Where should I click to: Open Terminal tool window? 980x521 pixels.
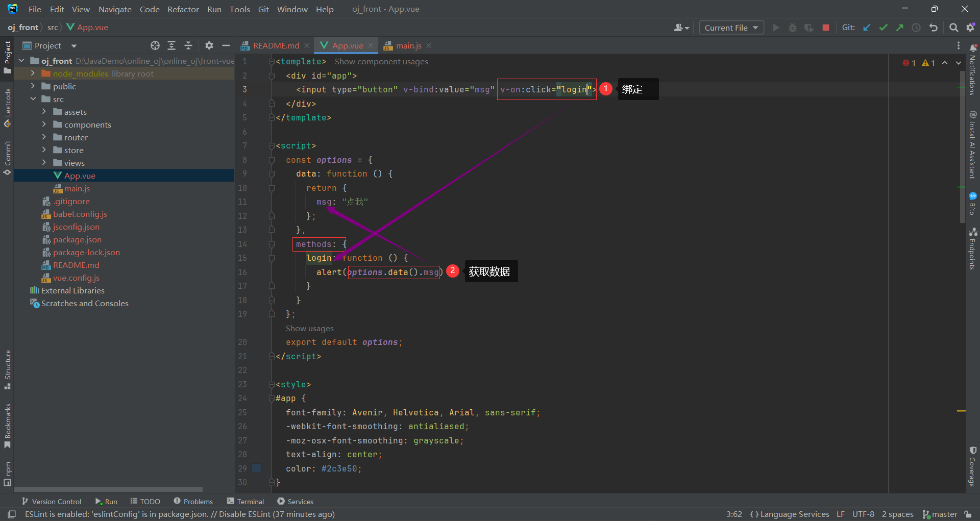pyautogui.click(x=246, y=502)
